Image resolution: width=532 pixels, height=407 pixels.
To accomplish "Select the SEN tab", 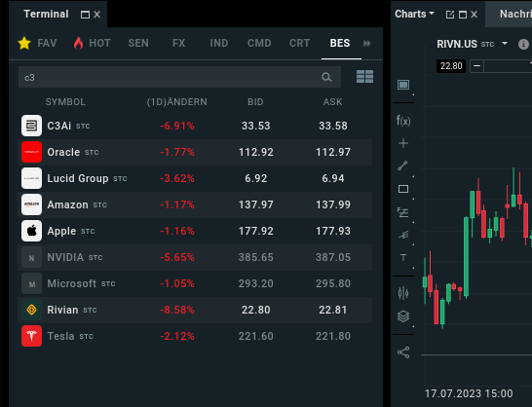I will [138, 43].
